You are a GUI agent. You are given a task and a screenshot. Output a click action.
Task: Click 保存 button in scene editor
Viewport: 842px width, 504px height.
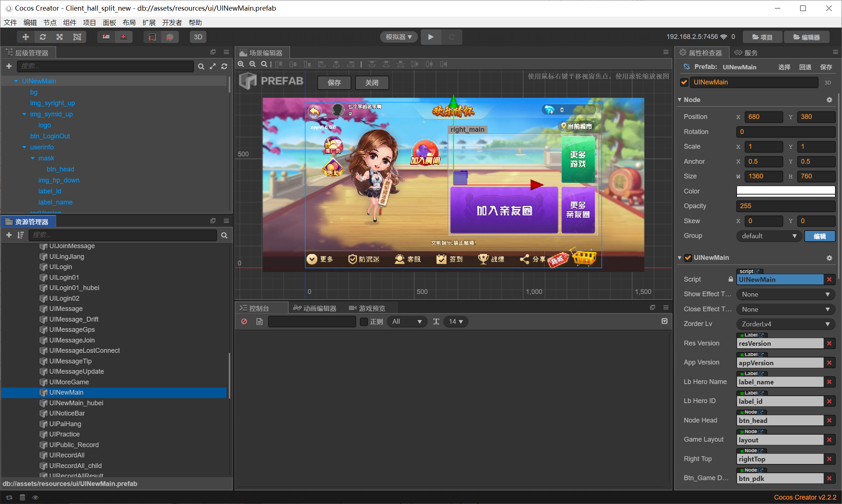tap(334, 83)
